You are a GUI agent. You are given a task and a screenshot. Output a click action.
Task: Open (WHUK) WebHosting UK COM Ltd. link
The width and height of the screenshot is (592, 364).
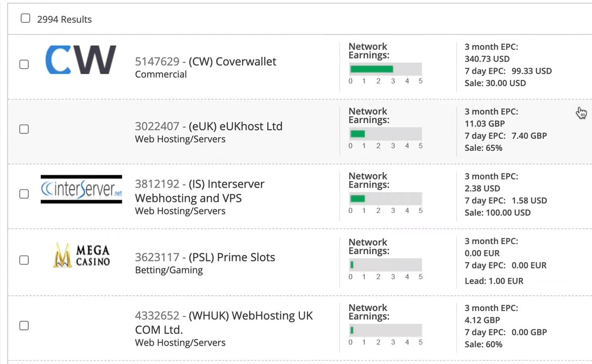(x=224, y=323)
